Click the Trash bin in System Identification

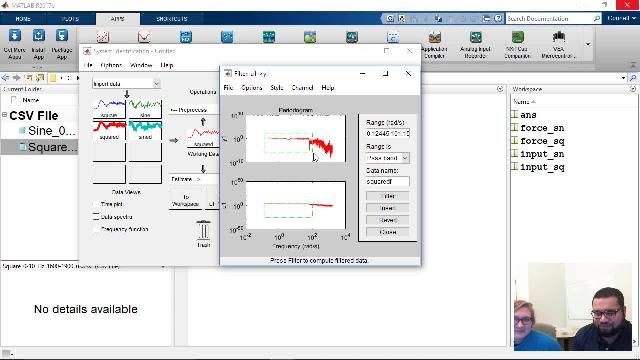[x=203, y=231]
